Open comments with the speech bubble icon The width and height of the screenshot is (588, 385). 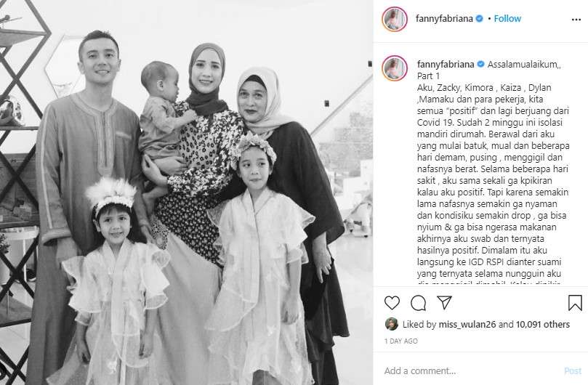pos(418,303)
